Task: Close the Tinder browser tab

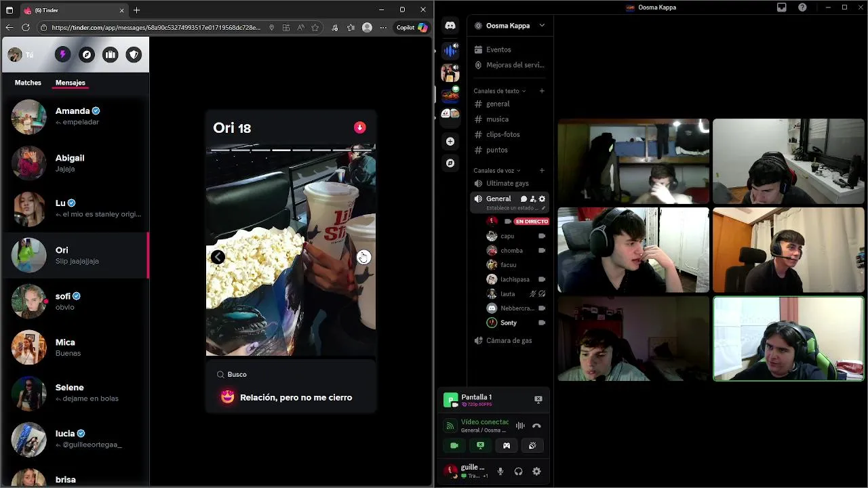Action: point(122,10)
